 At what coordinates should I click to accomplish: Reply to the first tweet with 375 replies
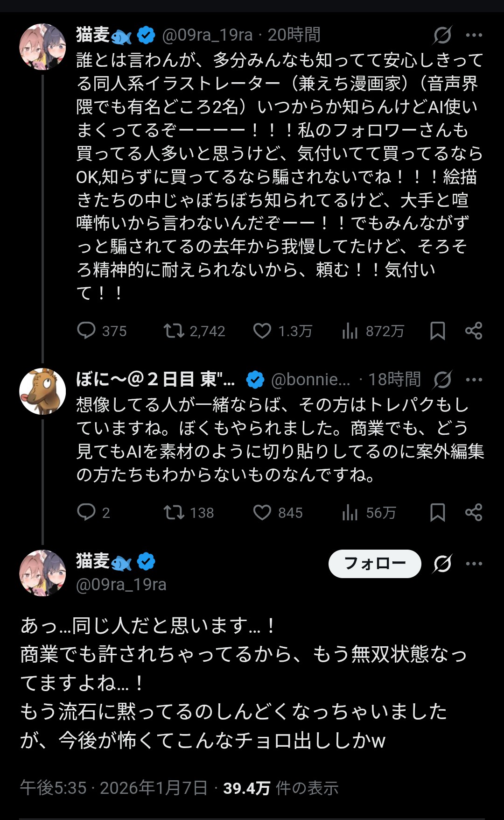point(86,331)
